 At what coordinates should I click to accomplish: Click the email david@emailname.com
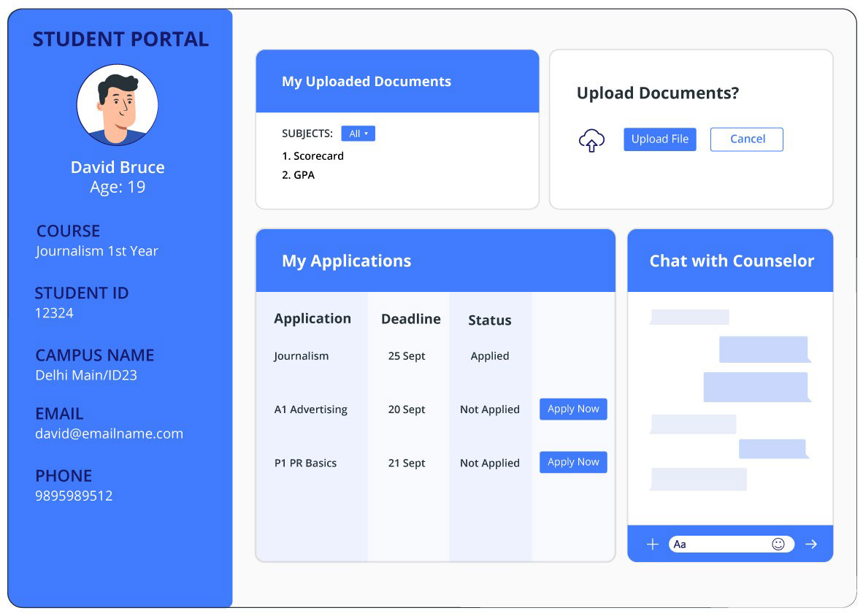pos(109,434)
